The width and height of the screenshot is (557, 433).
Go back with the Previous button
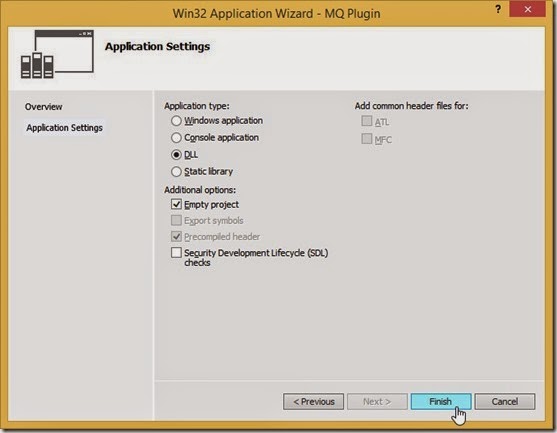313,401
